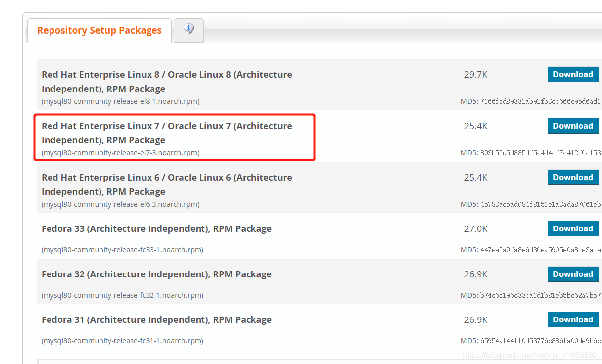Download the Fedora 32 RPM package
602x364 pixels.
(x=573, y=274)
